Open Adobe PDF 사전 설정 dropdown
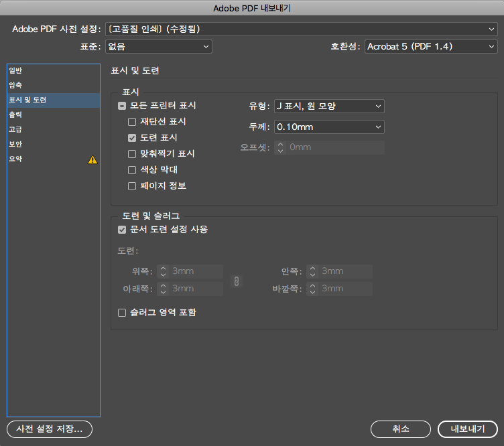The width and height of the screenshot is (504, 446). (x=301, y=29)
